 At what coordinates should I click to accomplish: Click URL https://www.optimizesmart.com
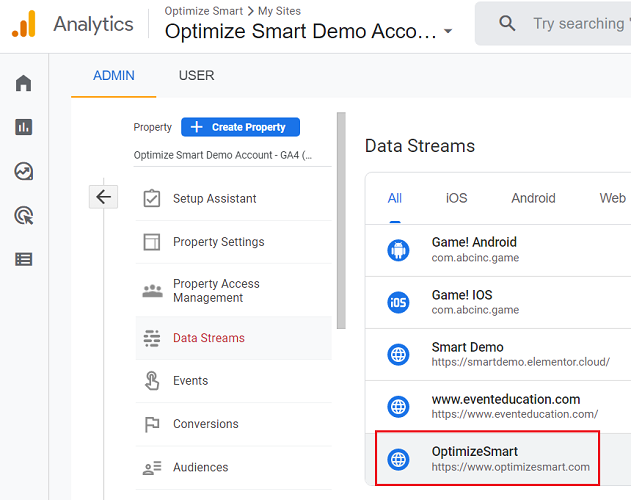511,467
